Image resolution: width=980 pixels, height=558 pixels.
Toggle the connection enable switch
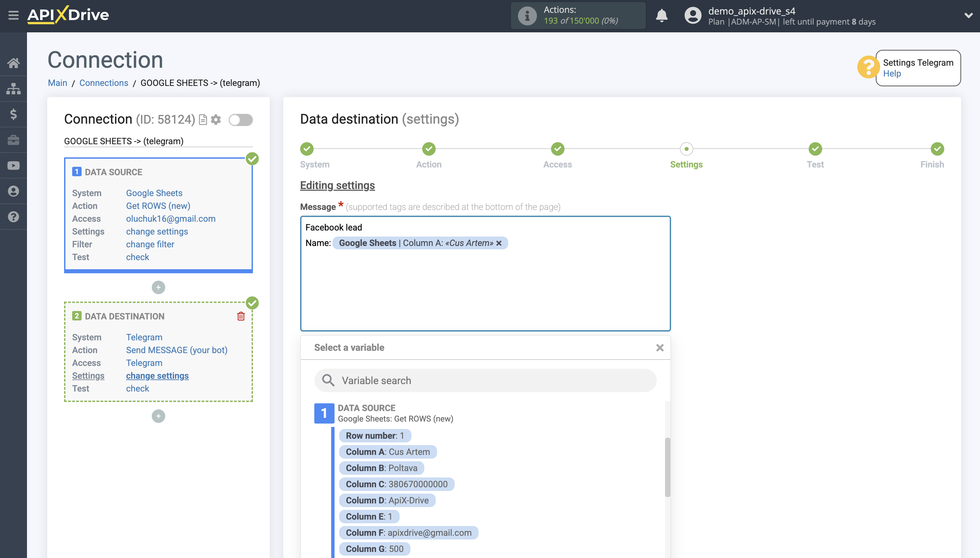point(240,120)
